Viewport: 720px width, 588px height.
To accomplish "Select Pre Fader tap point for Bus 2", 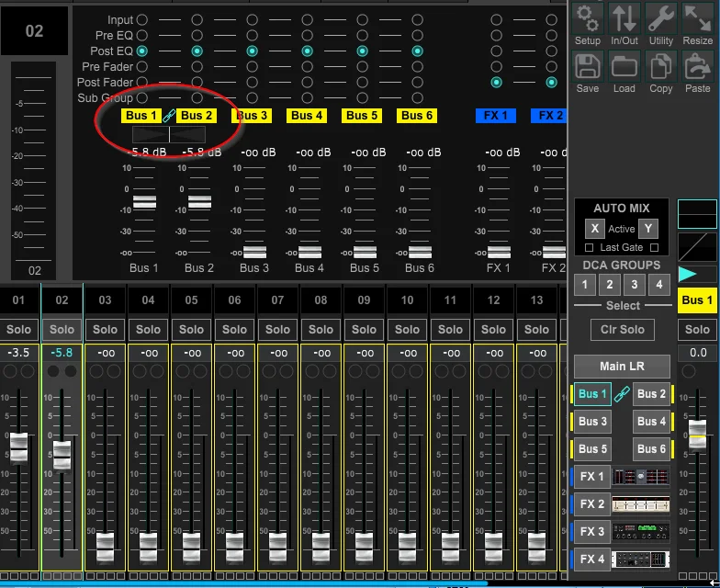I will click(197, 66).
